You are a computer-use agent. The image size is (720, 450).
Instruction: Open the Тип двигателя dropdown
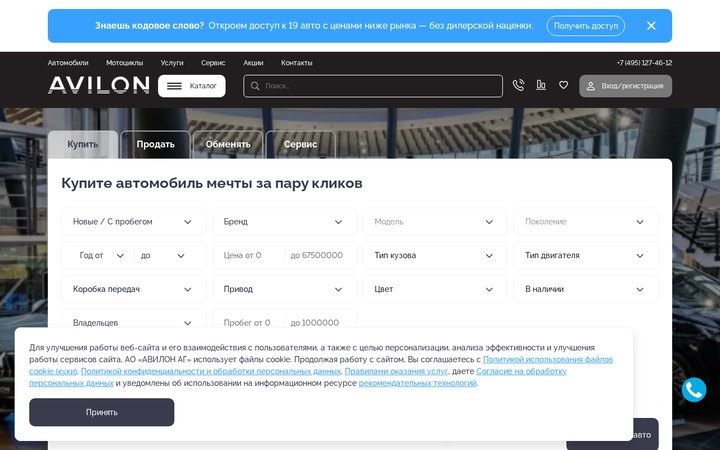(x=586, y=255)
